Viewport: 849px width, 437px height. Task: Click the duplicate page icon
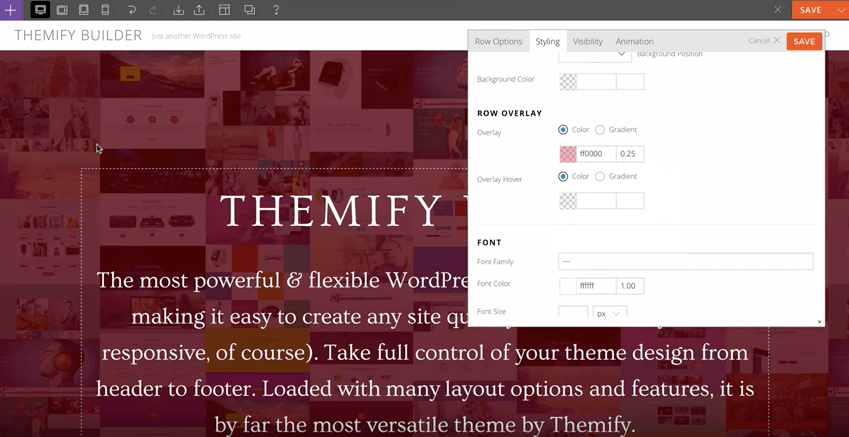(250, 10)
